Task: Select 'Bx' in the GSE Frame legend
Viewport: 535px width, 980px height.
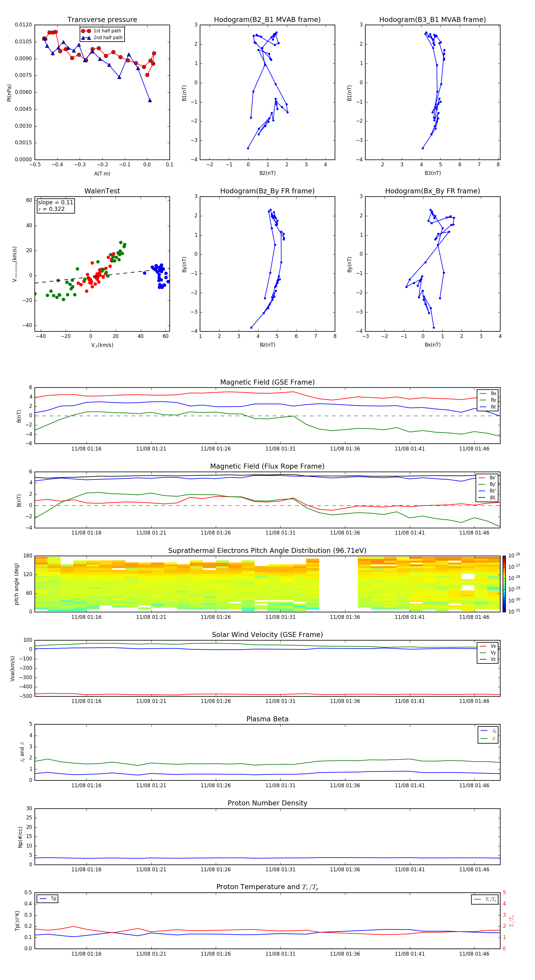Action: (x=488, y=393)
